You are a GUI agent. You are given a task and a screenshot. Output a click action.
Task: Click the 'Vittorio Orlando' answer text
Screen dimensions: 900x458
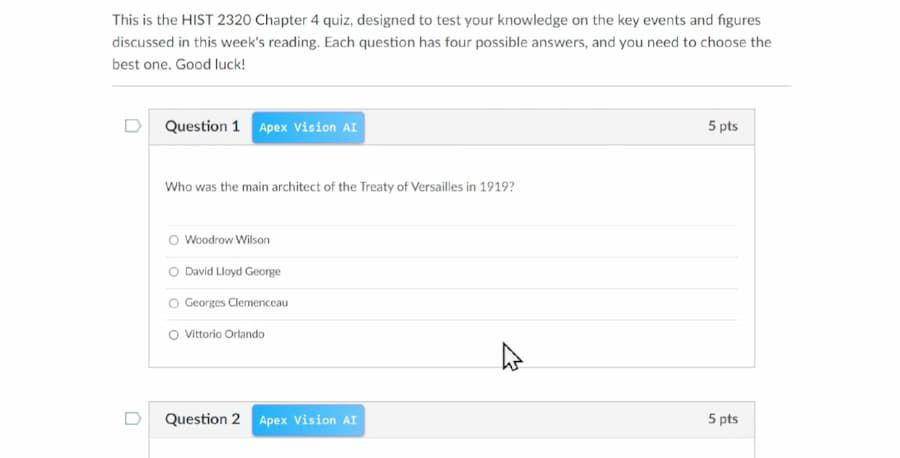pos(224,334)
